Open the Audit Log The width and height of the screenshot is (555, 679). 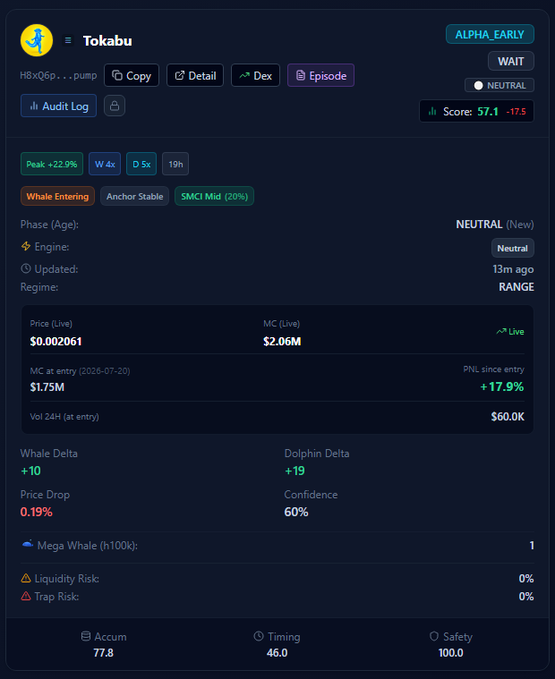pyautogui.click(x=58, y=106)
